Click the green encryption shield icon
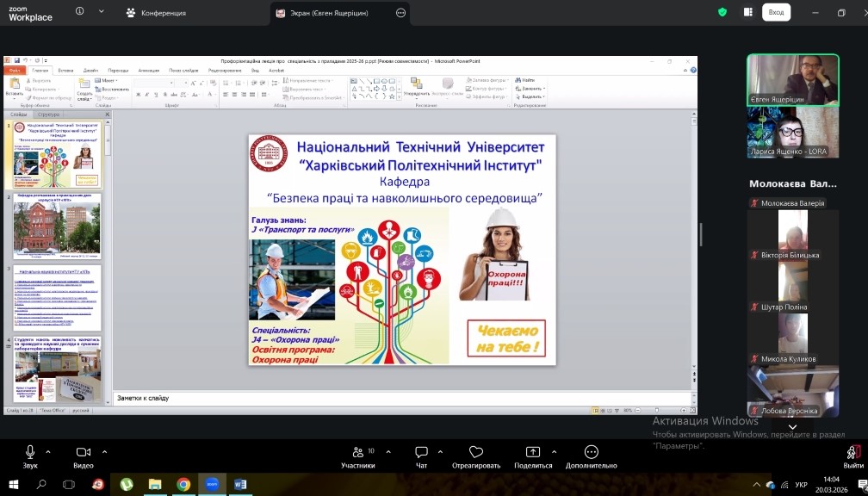This screenshot has width=868, height=496. point(722,12)
